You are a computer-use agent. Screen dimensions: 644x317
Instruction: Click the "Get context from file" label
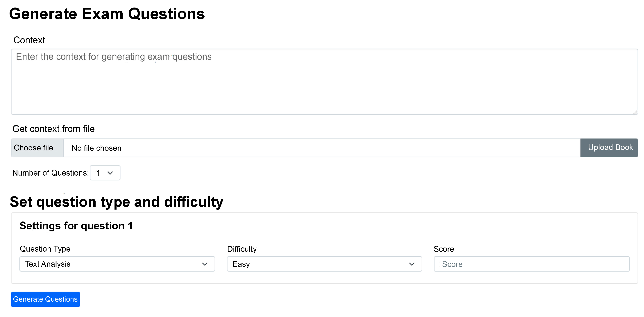[53, 129]
